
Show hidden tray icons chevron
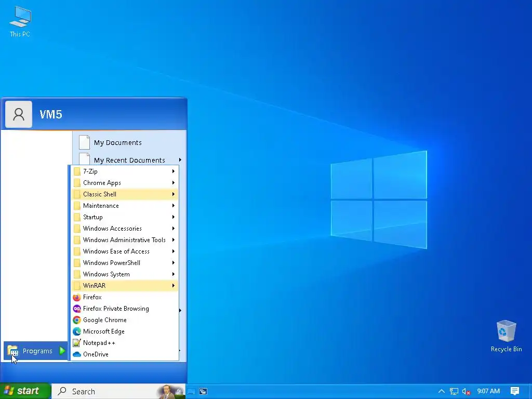442,391
